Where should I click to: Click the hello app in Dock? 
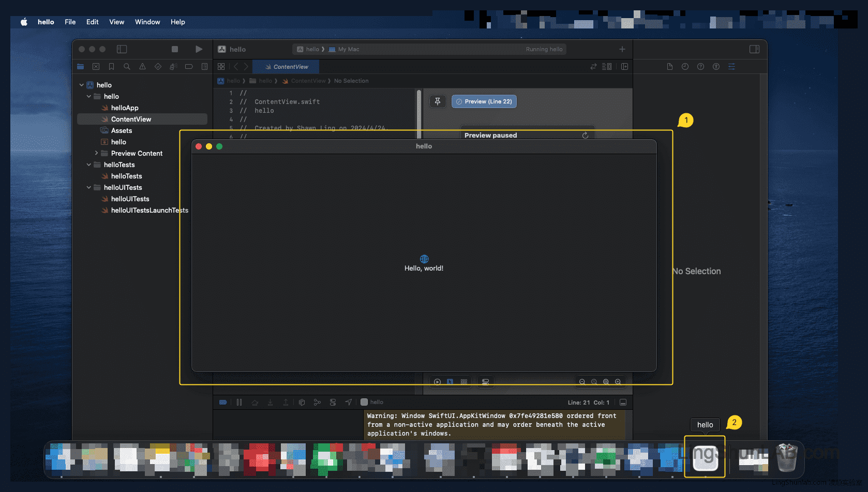[x=705, y=457]
